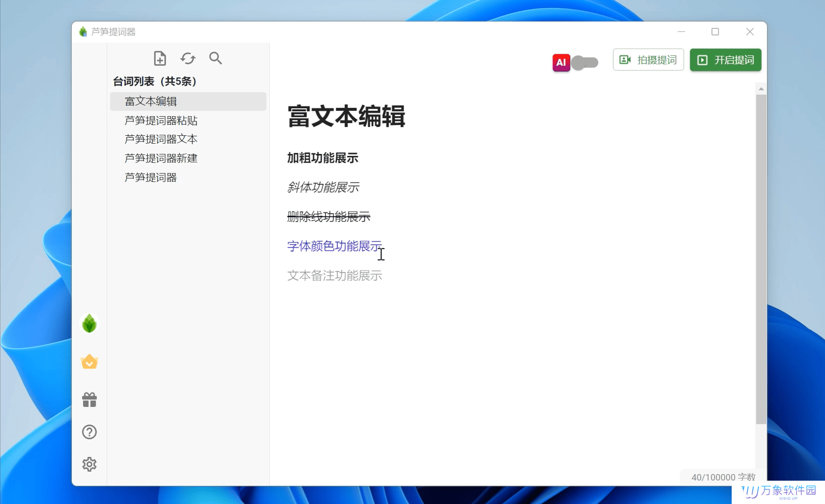The image size is (825, 504).
Task: Select the 芦笋提词器 list entry
Action: [x=188, y=177]
